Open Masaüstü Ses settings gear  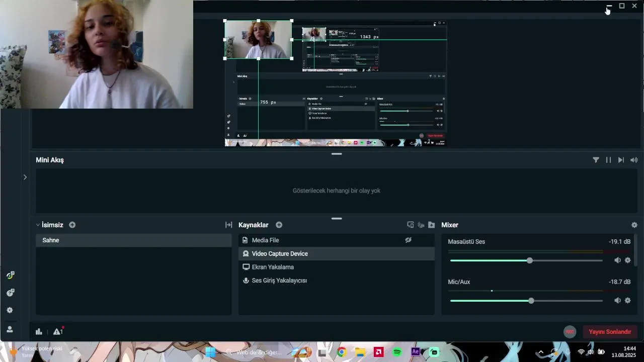click(x=627, y=260)
